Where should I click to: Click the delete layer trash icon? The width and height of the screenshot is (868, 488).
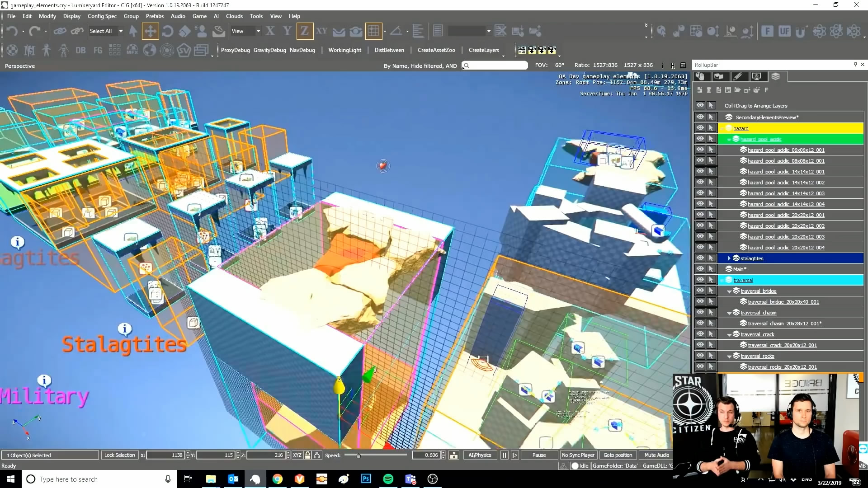[x=709, y=90]
